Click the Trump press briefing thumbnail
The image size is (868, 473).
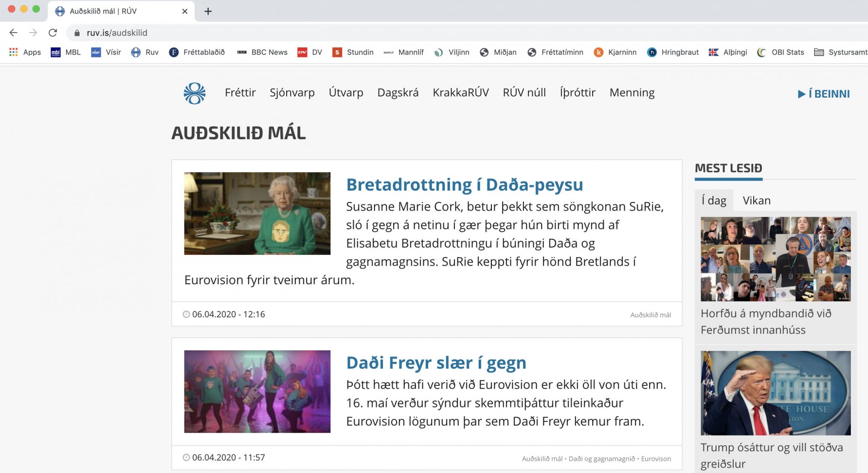[775, 393]
